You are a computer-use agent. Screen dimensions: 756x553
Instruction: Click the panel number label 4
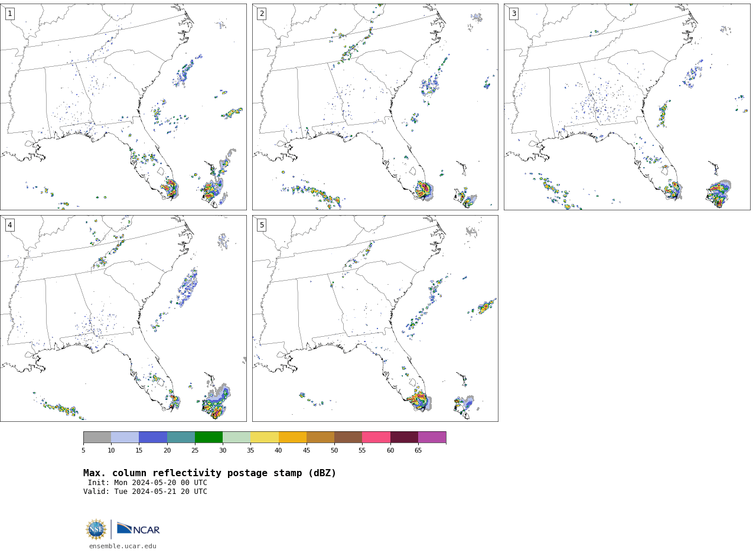(9, 225)
